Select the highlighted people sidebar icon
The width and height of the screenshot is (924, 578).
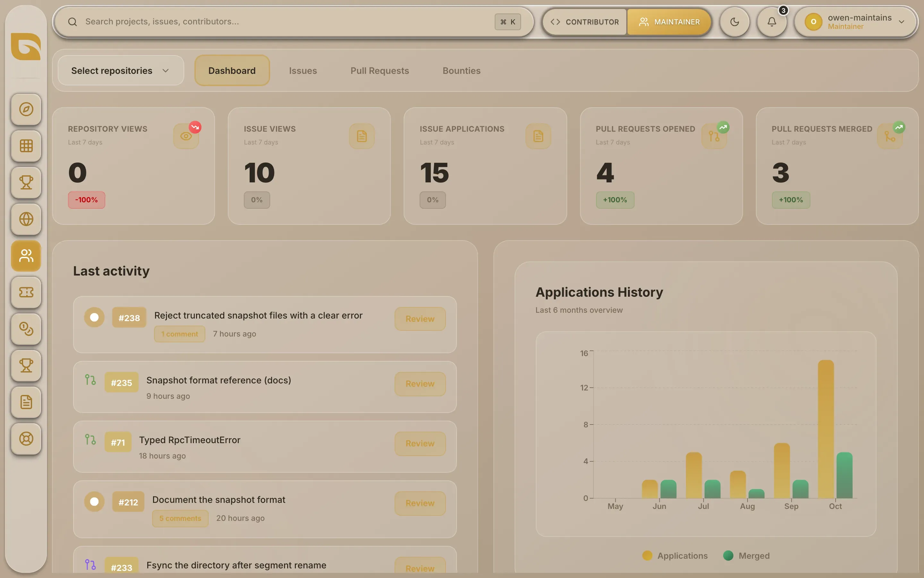point(26,256)
